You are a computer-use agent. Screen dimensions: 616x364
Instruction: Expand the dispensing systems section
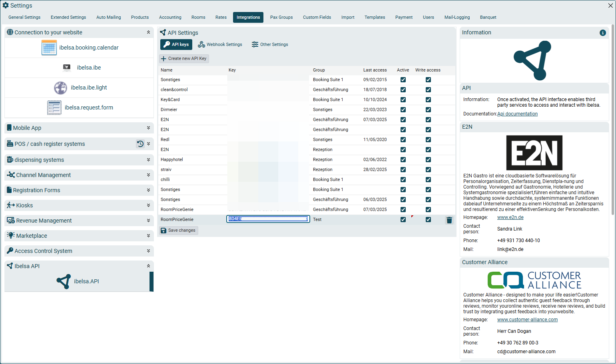(148, 160)
